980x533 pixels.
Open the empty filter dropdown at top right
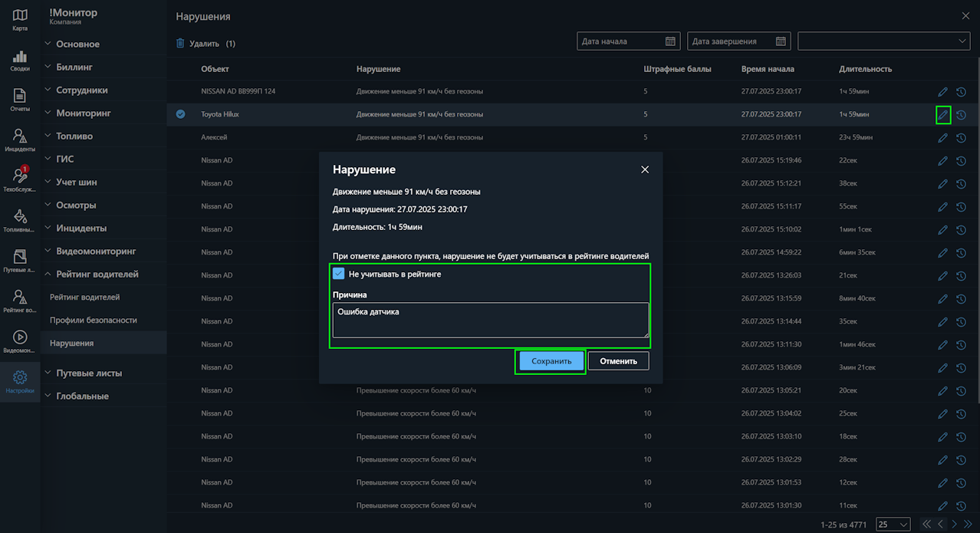(883, 41)
